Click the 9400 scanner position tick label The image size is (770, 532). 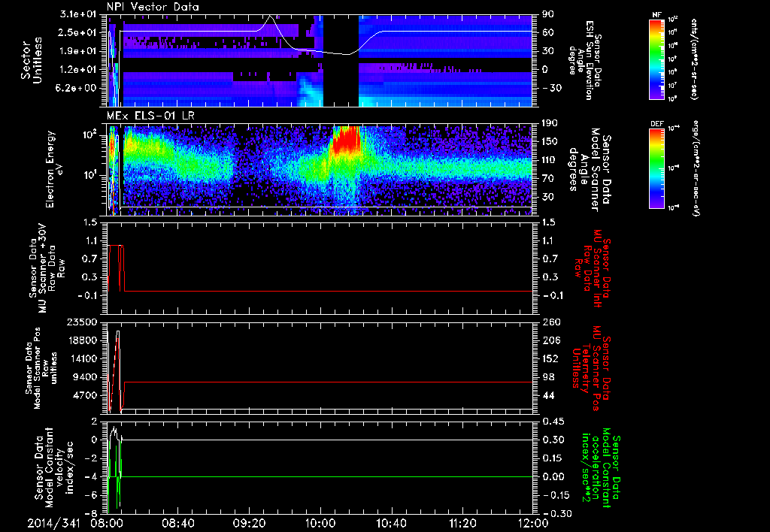[86, 377]
